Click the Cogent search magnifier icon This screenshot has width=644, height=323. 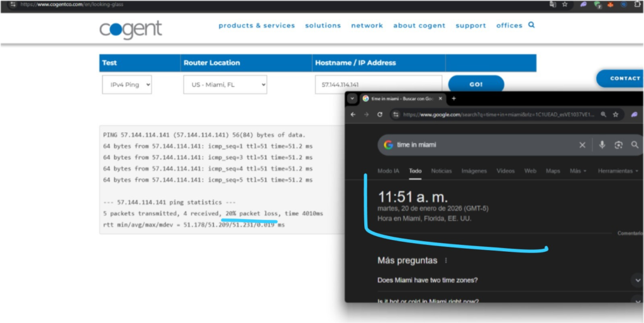(x=531, y=25)
